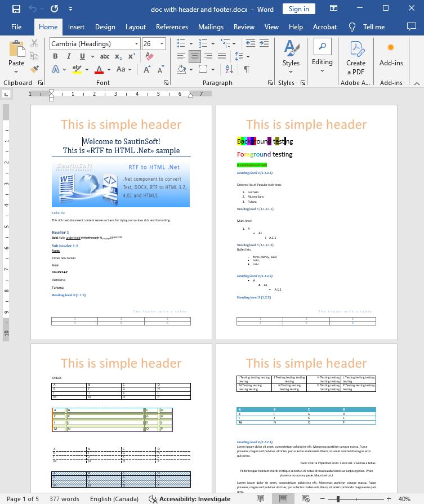Open the File menu
This screenshot has height=504, width=424.
(x=16, y=27)
